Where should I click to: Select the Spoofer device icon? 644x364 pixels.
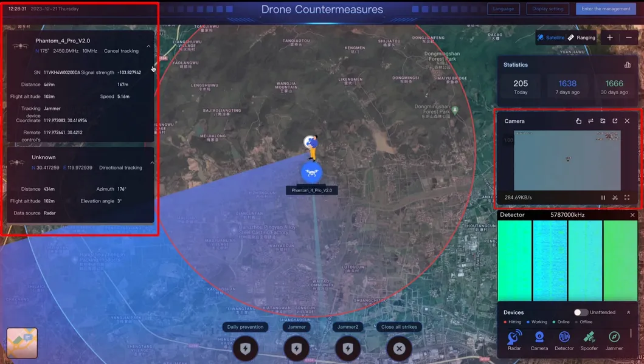(589, 336)
